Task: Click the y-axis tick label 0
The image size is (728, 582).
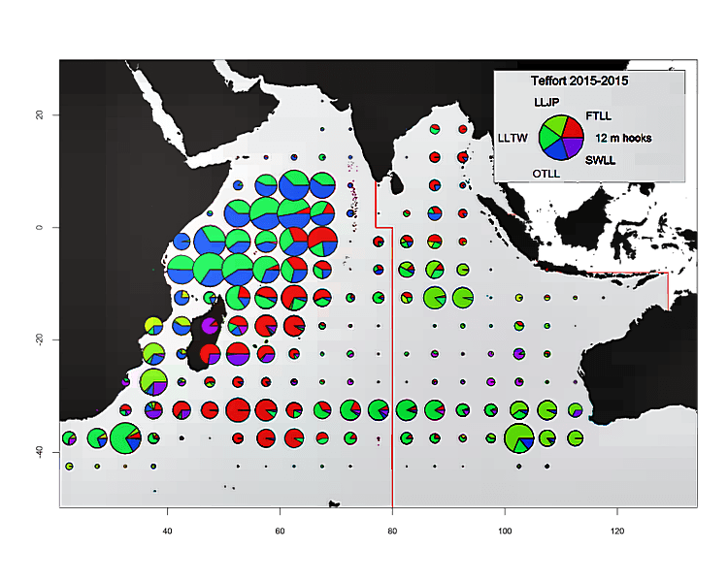Action: pos(40,227)
